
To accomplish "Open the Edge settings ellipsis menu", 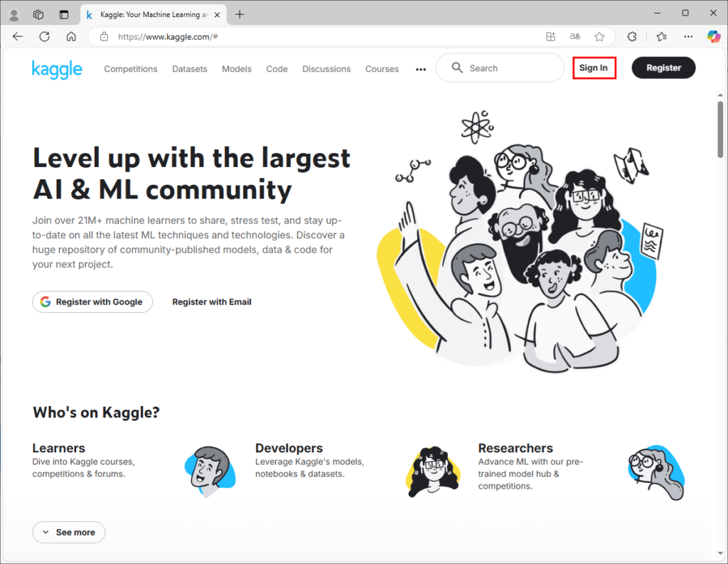I will point(687,36).
